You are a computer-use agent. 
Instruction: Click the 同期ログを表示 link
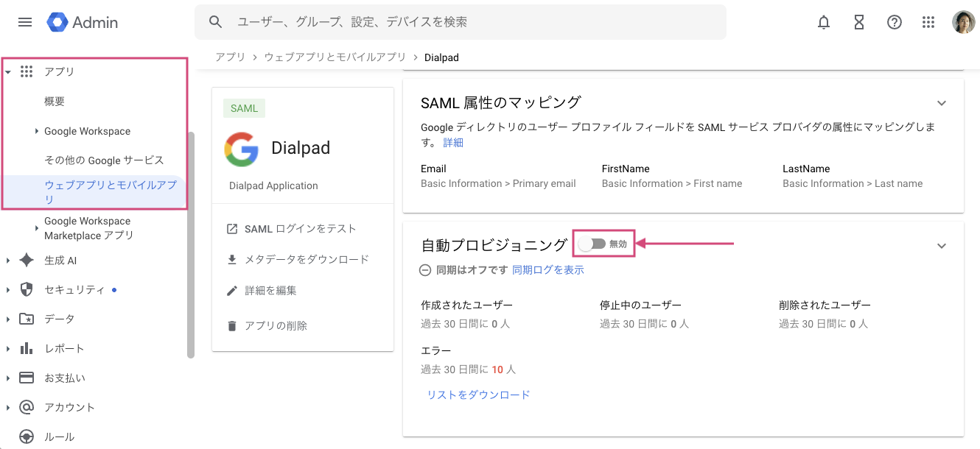(x=547, y=270)
